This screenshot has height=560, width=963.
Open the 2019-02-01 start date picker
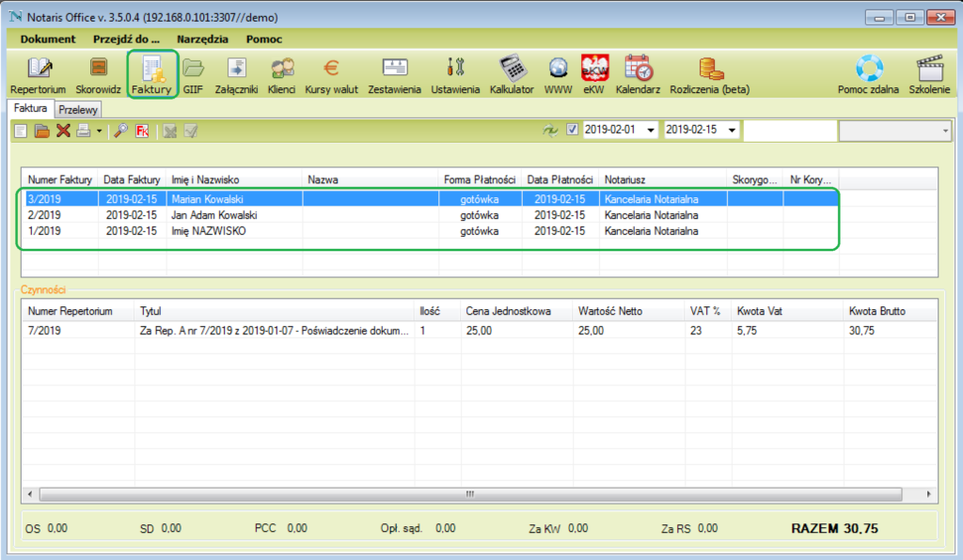[x=651, y=130]
